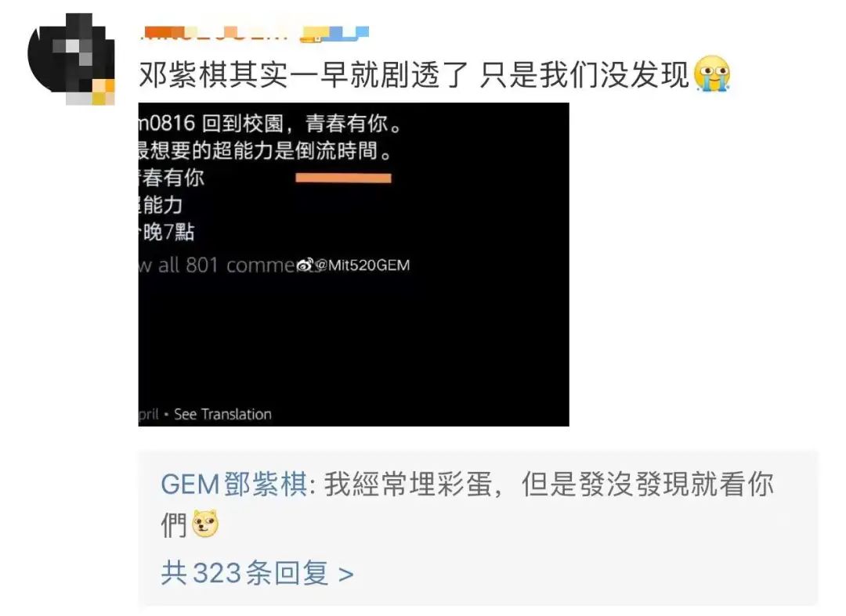Click the yellow verification badge on avatar
846x616 pixels.
pos(103,92)
